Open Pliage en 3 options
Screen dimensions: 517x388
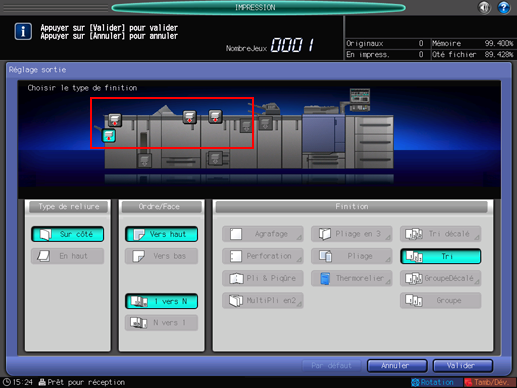coord(352,234)
